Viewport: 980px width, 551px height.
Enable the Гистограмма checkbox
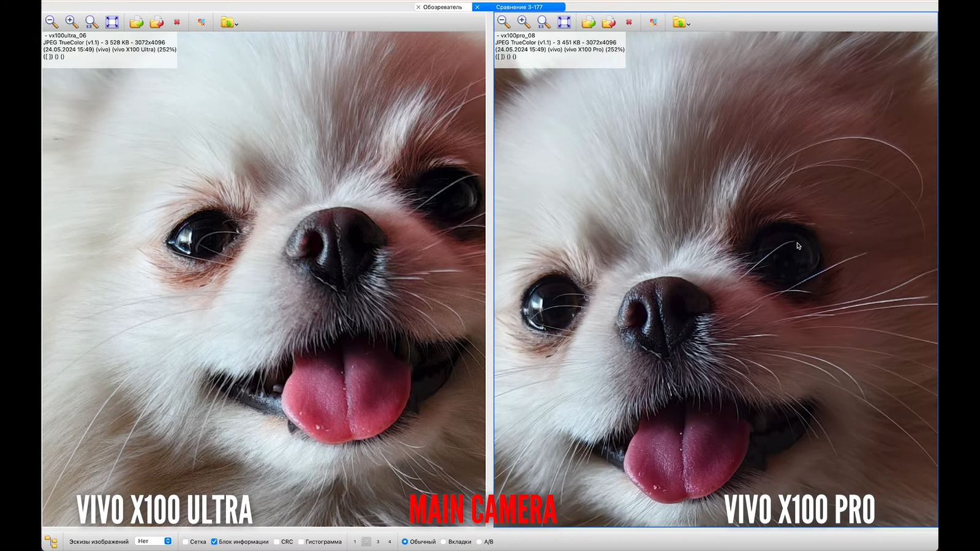click(x=301, y=542)
